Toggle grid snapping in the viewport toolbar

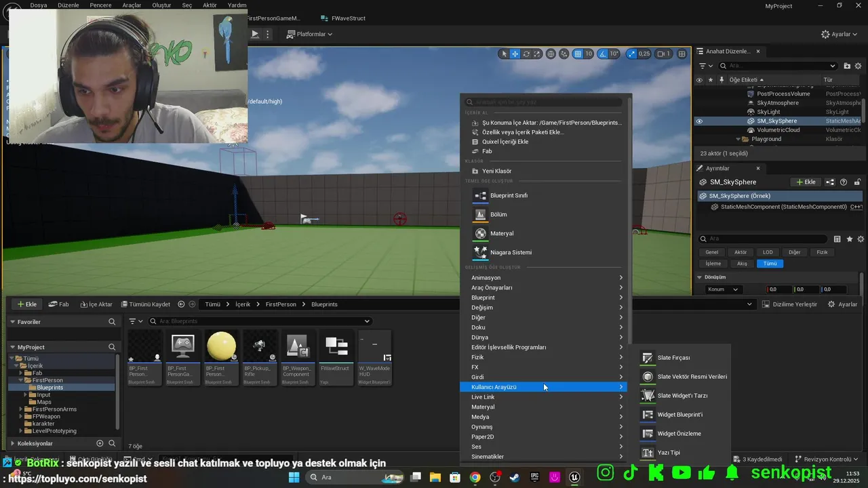tap(578, 54)
